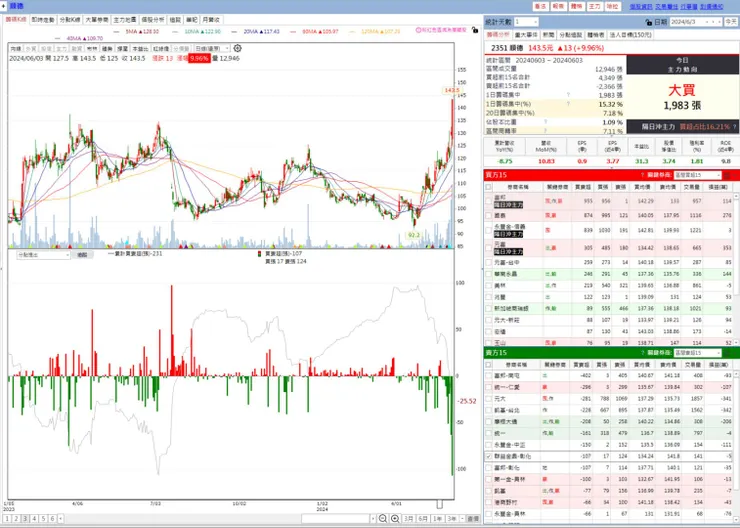
Task: Toggle the 本益比 chart overlay button
Action: [140, 49]
